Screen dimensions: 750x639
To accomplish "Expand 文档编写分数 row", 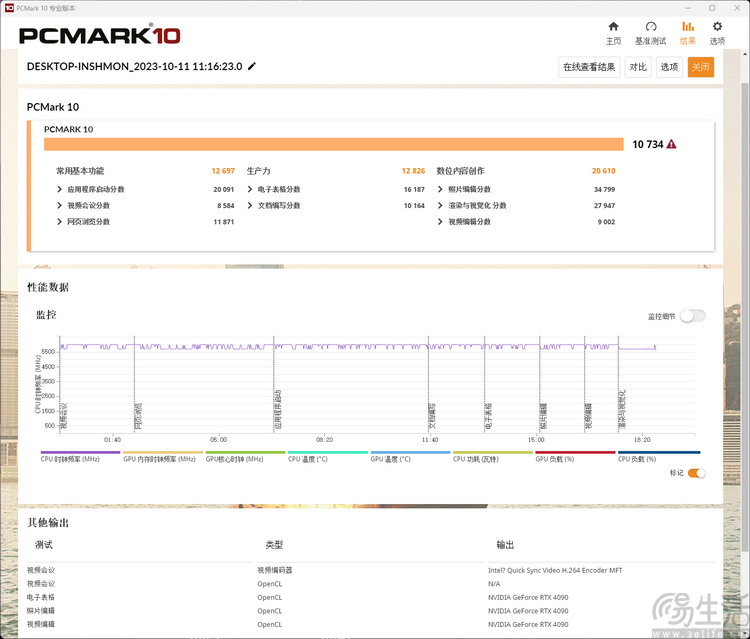I will click(x=250, y=206).
